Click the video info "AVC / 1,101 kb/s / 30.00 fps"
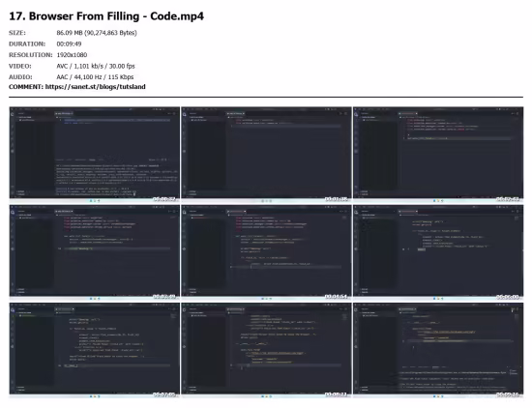 point(96,66)
